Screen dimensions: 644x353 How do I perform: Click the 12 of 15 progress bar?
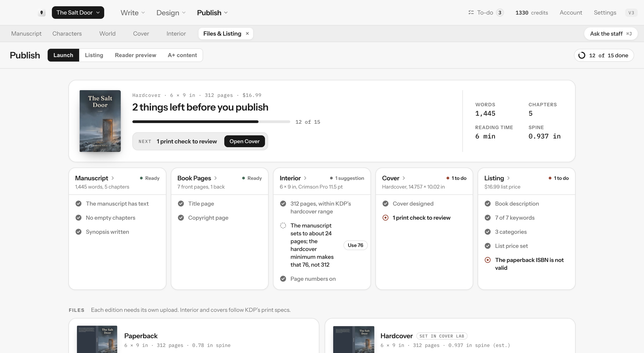coord(211,122)
